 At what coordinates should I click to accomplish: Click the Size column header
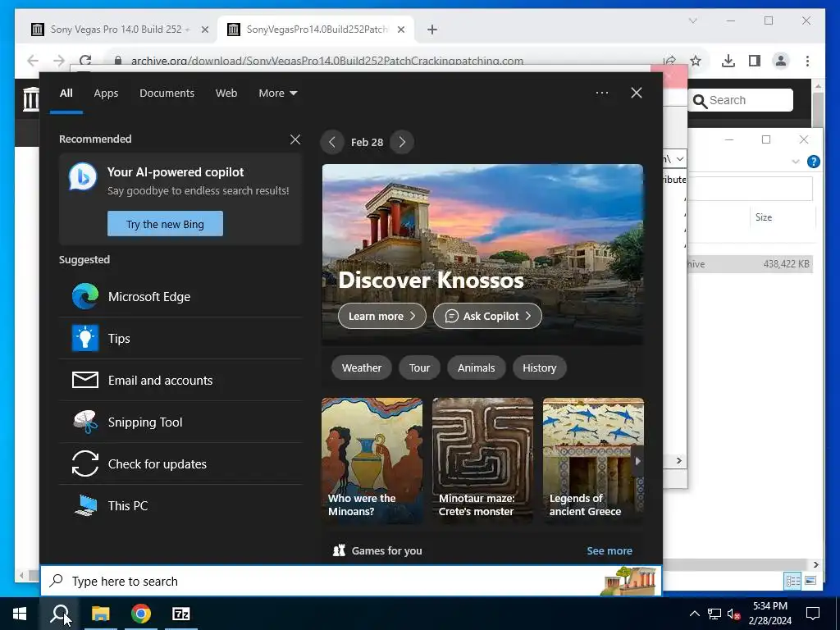coord(764,217)
